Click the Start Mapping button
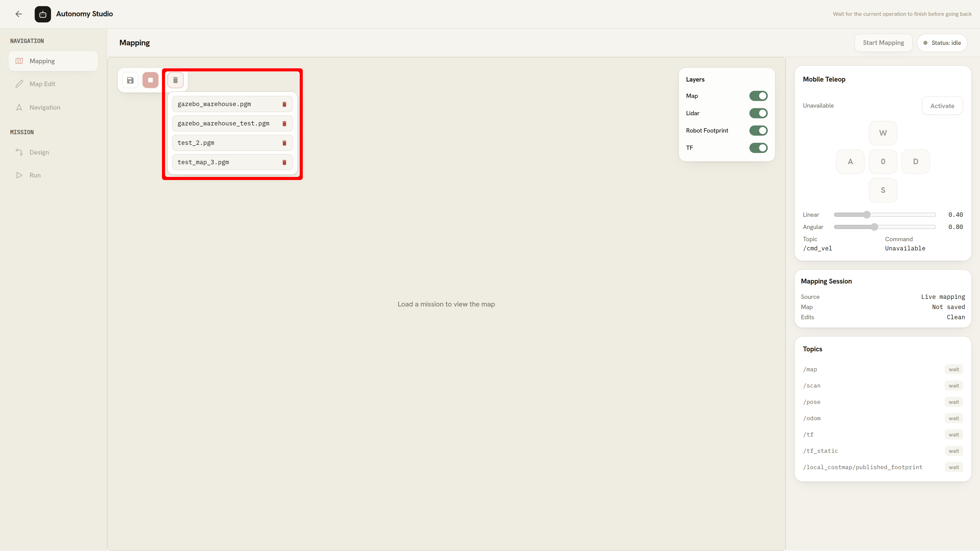This screenshot has width=980, height=551. [883, 43]
